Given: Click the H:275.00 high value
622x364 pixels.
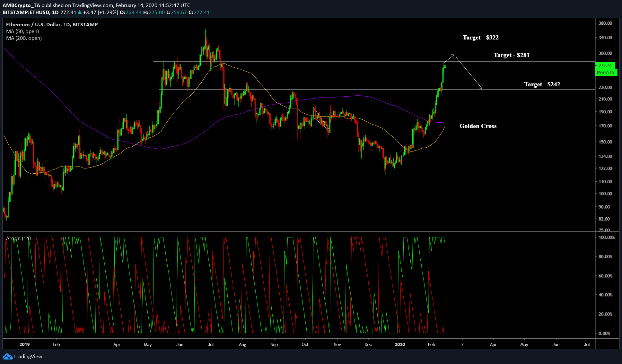Looking at the screenshot, I should (154, 13).
